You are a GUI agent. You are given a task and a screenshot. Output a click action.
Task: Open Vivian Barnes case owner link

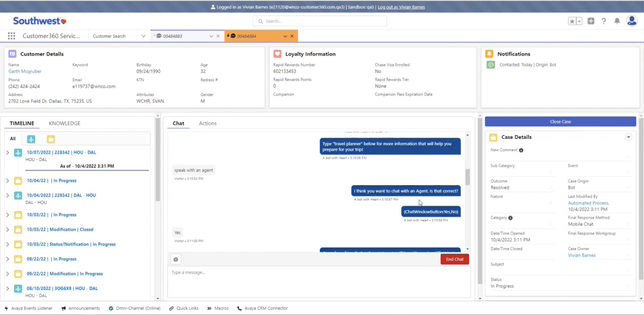pos(582,255)
